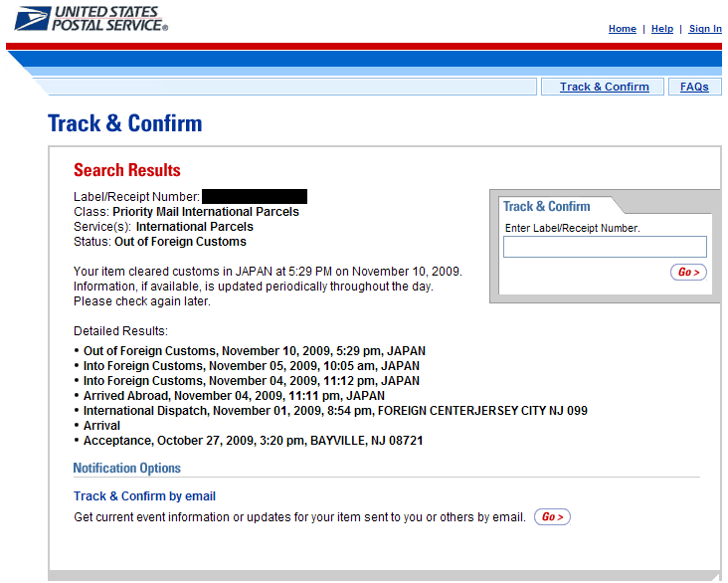
Task: Click Go button in Track & Confirm box
Action: [688, 273]
